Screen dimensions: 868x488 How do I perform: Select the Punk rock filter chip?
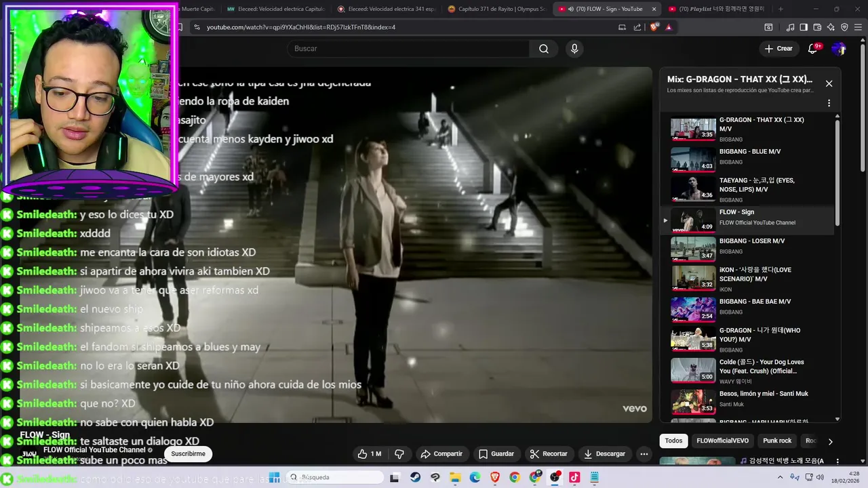pyautogui.click(x=777, y=441)
